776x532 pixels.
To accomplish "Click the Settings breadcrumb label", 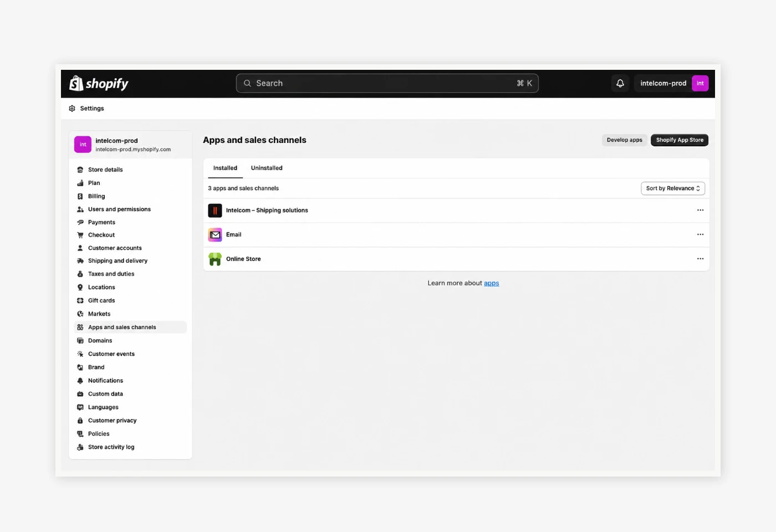I will tap(92, 109).
